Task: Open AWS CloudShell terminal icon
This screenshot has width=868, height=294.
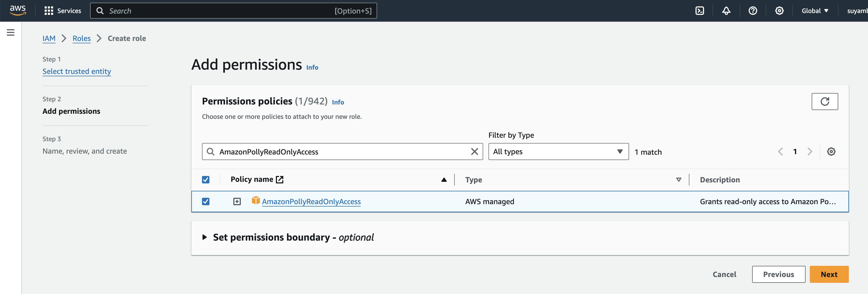Action: [x=700, y=11]
